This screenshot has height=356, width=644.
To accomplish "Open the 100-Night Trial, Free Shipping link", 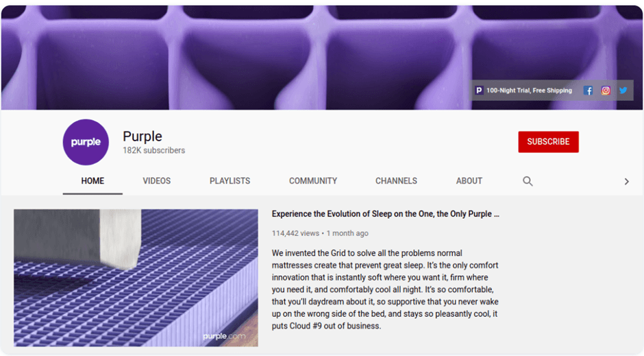I will point(529,91).
